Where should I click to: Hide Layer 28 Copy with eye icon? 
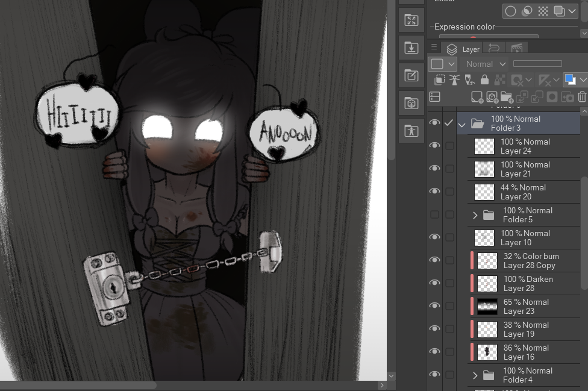434,260
